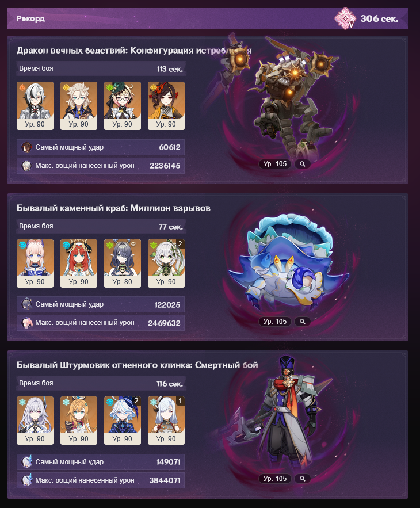The height and width of the screenshot is (508, 420).
Task: Open the Ур. 105 label under the dragon boss
Action: [x=275, y=164]
